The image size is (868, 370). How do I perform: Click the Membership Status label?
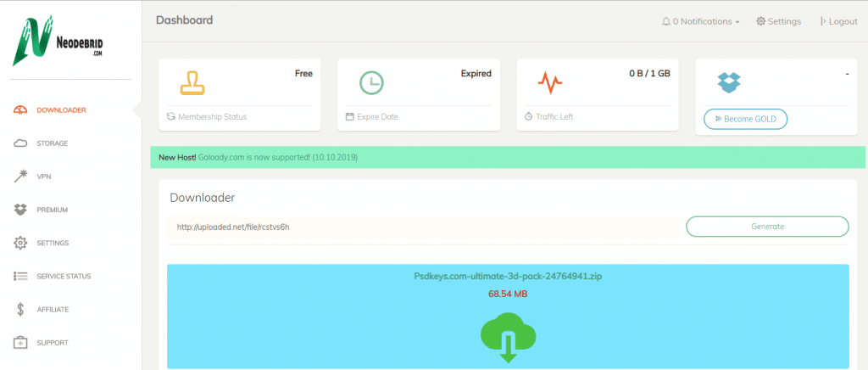pos(213,117)
